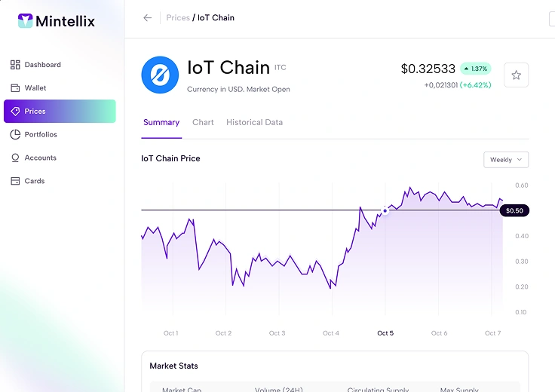Click the IoT Chain coin logo
Image resolution: width=555 pixels, height=392 pixels.
pos(160,75)
